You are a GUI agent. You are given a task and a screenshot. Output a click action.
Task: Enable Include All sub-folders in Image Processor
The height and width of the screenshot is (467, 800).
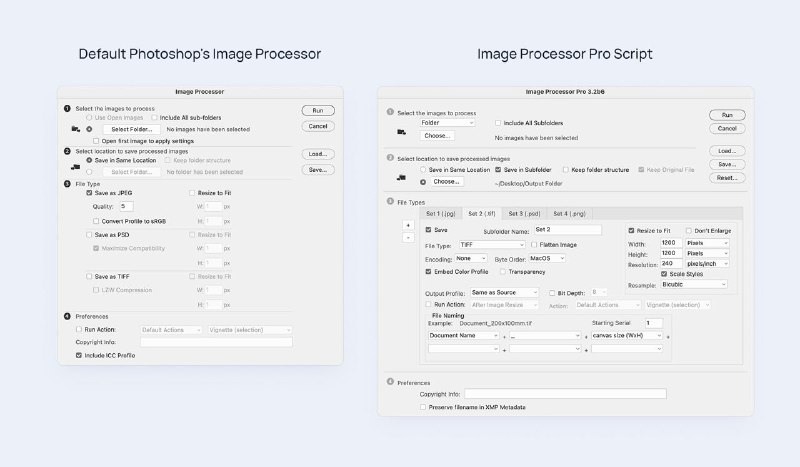154,117
